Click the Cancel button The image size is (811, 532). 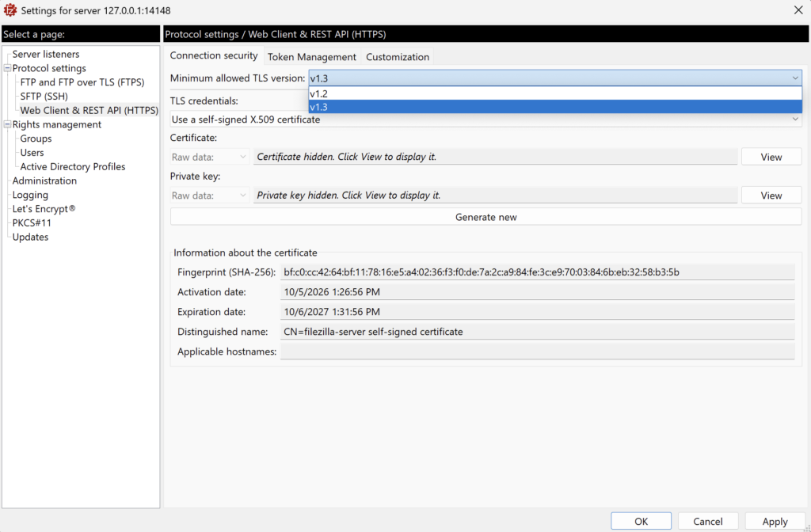tap(707, 521)
